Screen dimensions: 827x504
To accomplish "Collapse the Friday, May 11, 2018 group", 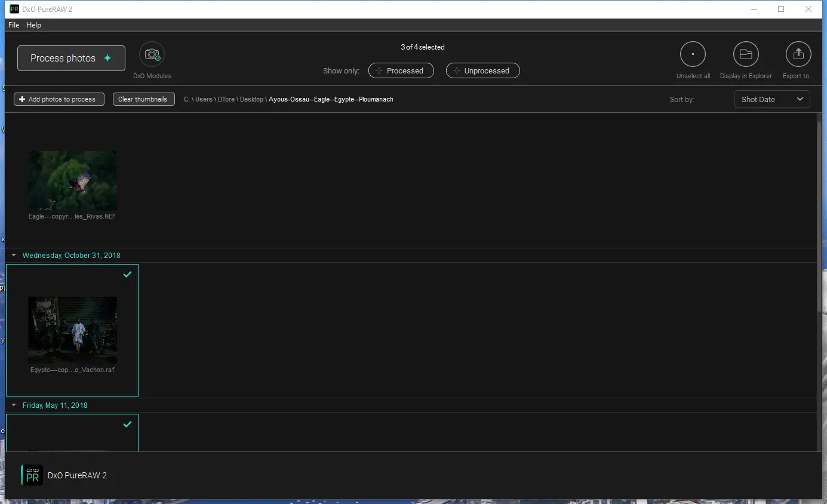I will pyautogui.click(x=14, y=405).
